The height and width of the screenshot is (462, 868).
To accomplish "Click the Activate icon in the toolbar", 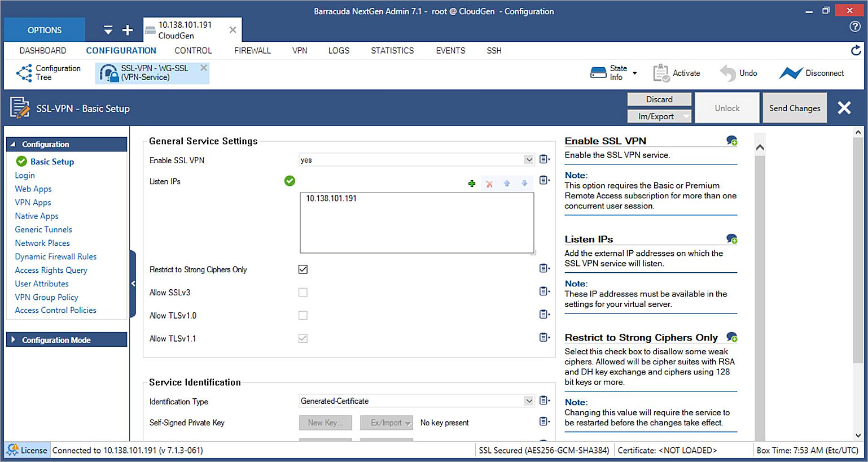I will click(661, 72).
